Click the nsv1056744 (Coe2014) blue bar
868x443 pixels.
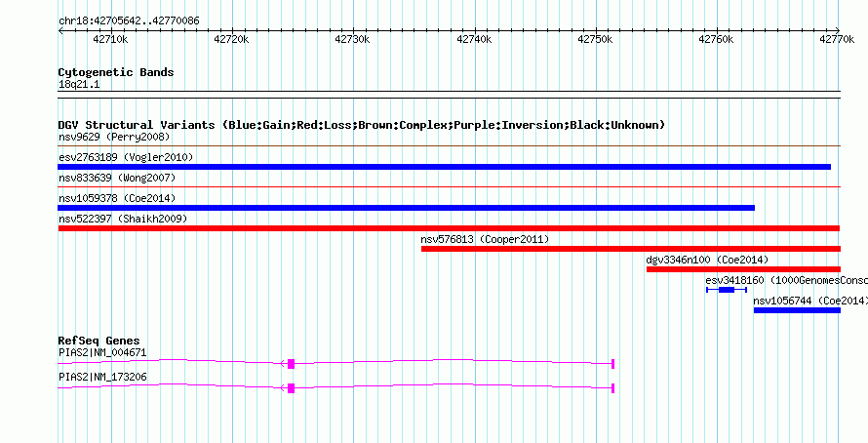pyautogui.click(x=797, y=310)
